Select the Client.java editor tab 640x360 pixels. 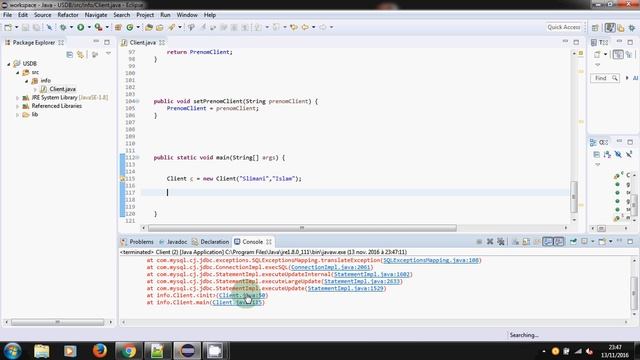(x=142, y=42)
